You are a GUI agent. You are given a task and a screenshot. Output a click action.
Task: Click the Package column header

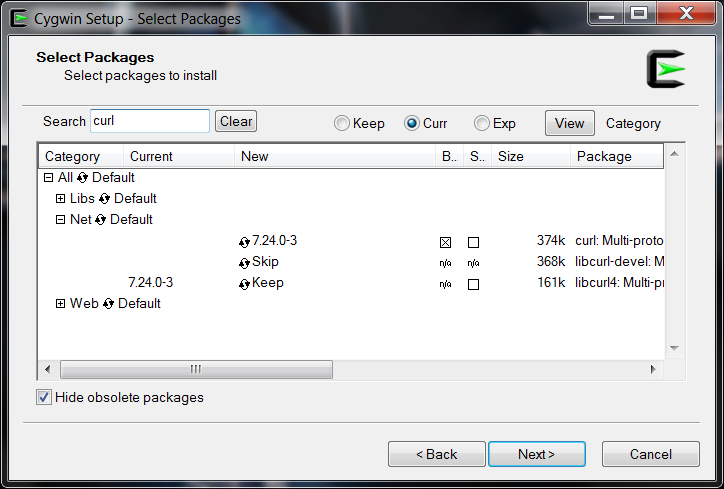pyautogui.click(x=617, y=157)
